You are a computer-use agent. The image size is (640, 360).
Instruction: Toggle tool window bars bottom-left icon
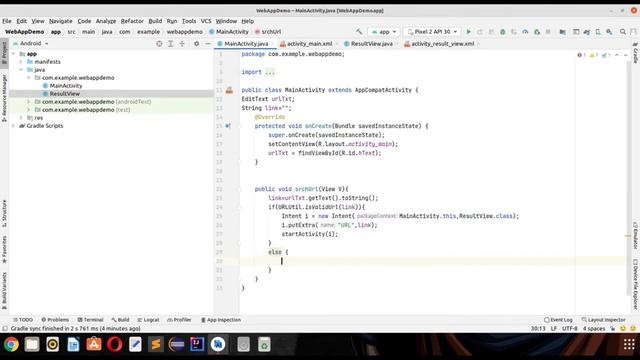point(5,329)
